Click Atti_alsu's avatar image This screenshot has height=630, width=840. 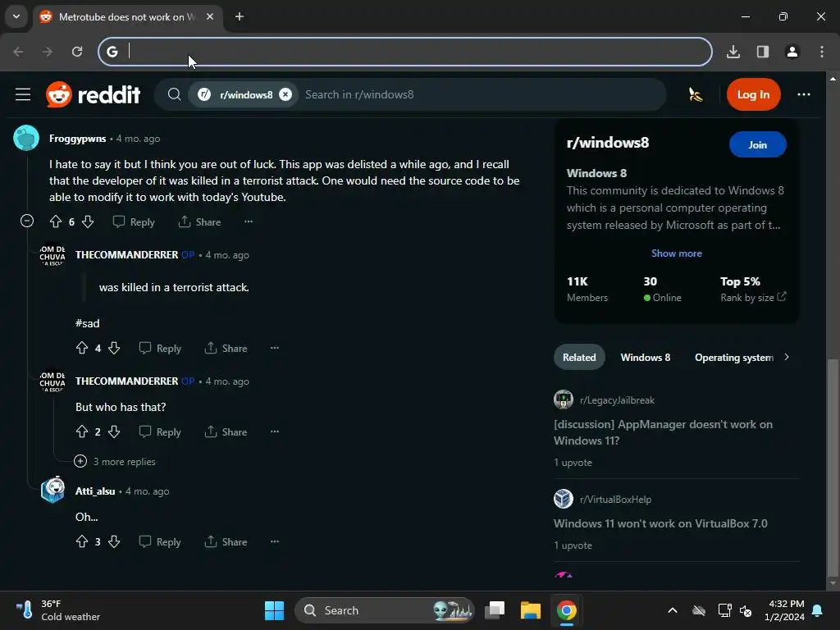[53, 491]
